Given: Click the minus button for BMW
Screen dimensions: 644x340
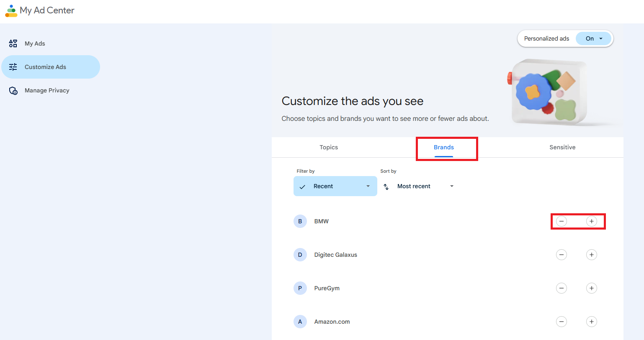Looking at the screenshot, I should pyautogui.click(x=562, y=221).
